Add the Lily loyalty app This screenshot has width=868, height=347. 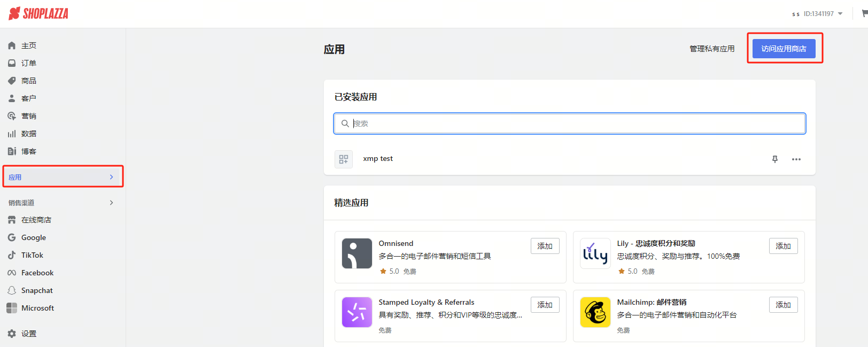[x=784, y=246]
